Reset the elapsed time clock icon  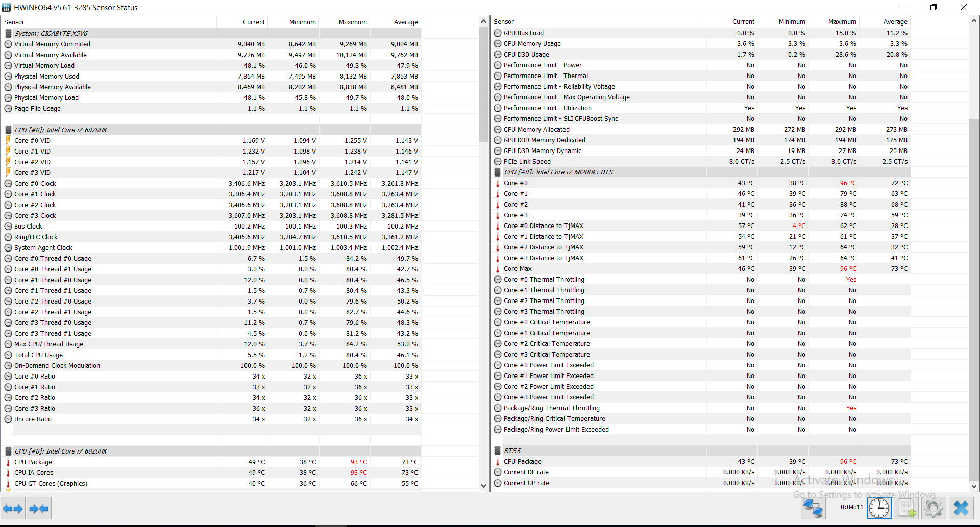point(879,509)
